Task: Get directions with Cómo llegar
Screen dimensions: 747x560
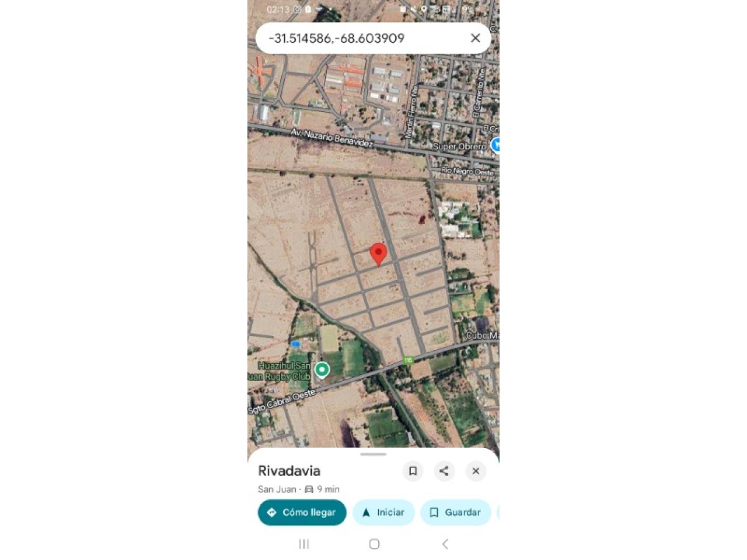Action: (302, 512)
